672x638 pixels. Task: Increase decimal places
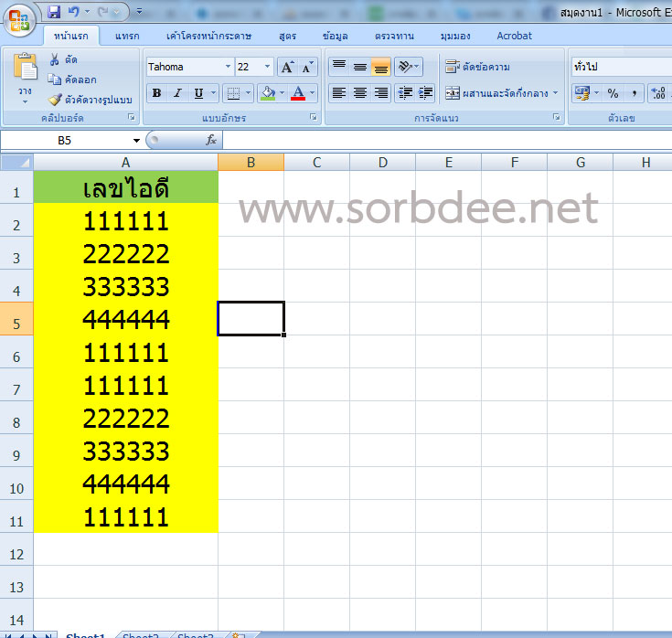[x=658, y=93]
